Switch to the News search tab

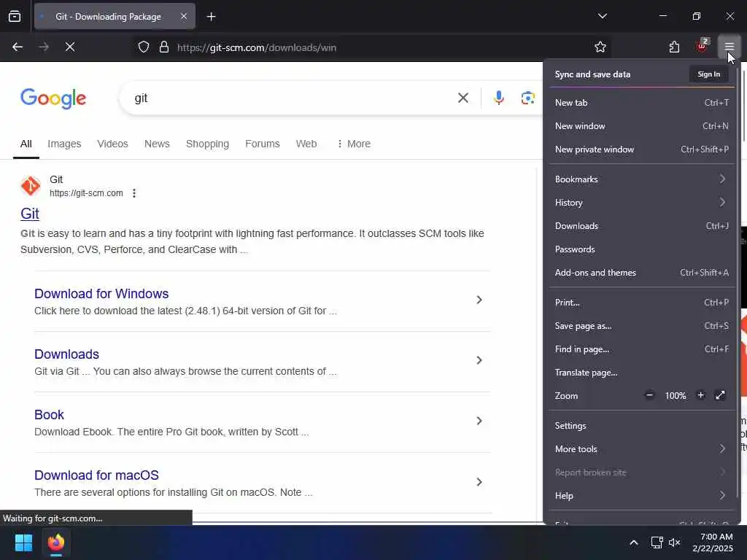pos(157,144)
